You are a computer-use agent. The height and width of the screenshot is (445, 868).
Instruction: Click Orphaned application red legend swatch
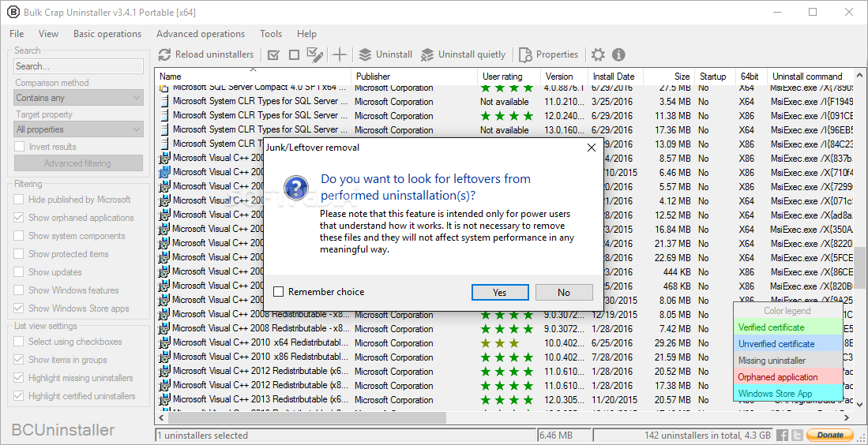pyautogui.click(x=788, y=377)
